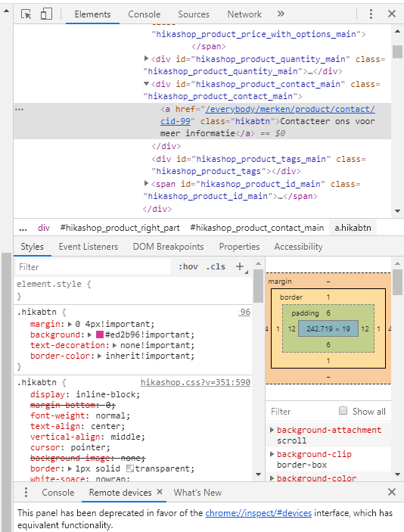Open the Network tab
Screen dimensions: 404x532
(244, 14)
